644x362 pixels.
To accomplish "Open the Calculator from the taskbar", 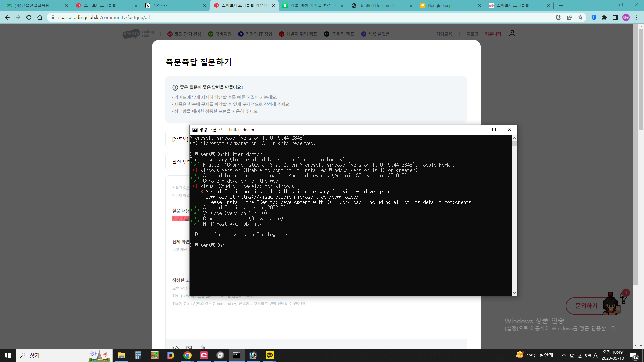I will pos(138,355).
